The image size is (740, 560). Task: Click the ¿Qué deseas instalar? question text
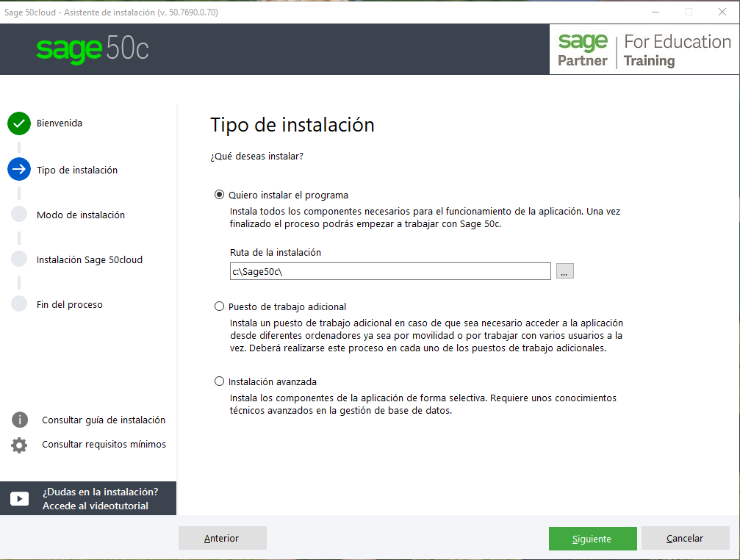click(x=256, y=156)
